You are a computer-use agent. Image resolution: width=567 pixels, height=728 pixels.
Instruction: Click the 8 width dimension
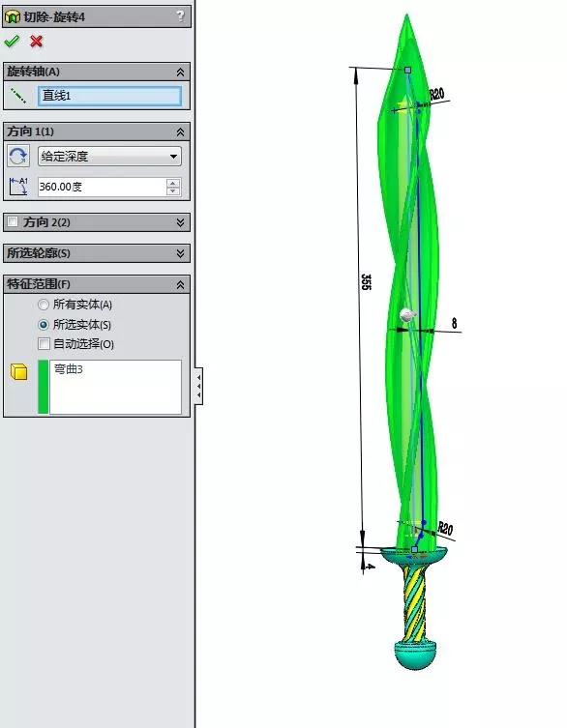(454, 323)
